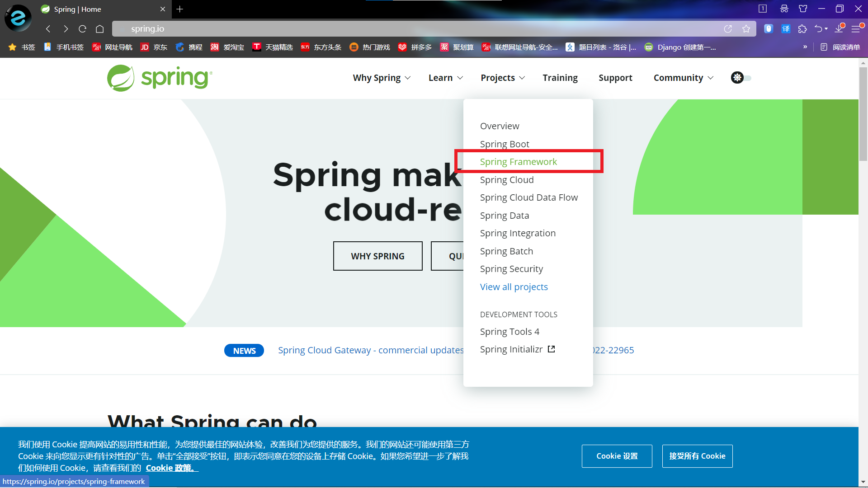Open the 聚划算 bookmark
Image resolution: width=868 pixels, height=488 pixels.
(457, 47)
